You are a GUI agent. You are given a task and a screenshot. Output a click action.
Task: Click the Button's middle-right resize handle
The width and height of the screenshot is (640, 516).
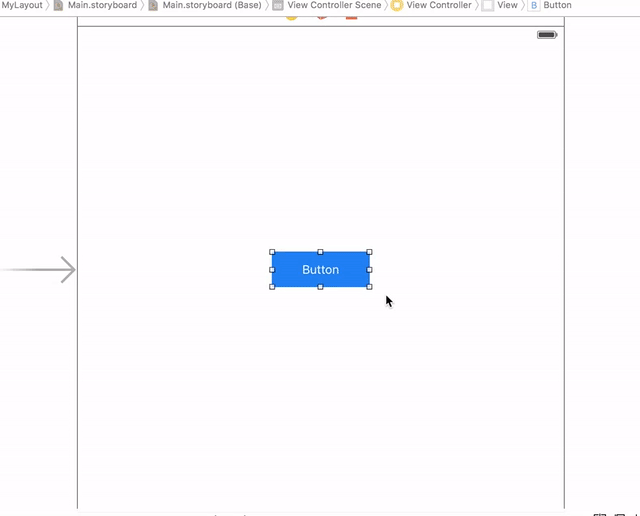369,270
